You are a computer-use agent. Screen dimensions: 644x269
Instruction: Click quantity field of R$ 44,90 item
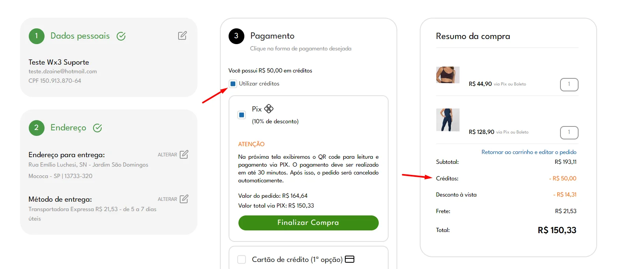coord(569,84)
